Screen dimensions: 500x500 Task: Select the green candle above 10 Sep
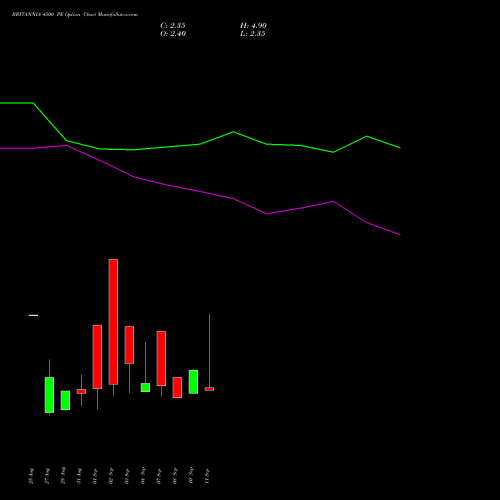pos(193,382)
